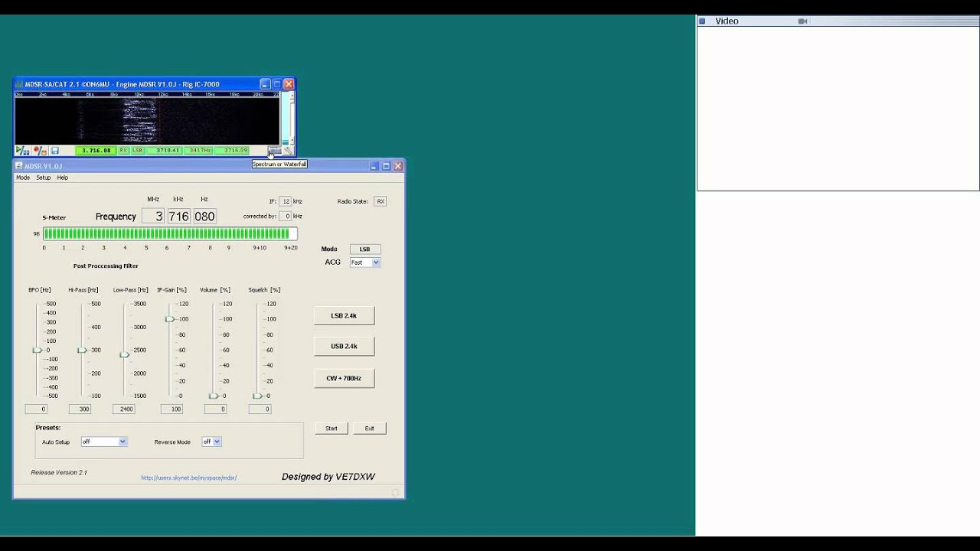
Task: Click the play icon in MDSR-SA/CAT toolbar
Action: click(x=22, y=151)
